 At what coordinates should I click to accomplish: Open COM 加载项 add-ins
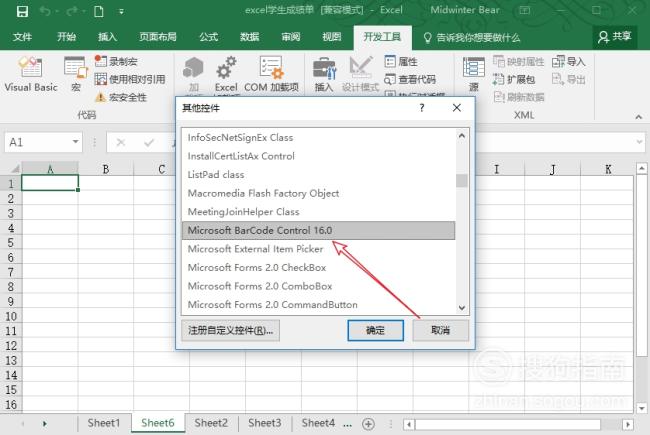pos(272,75)
